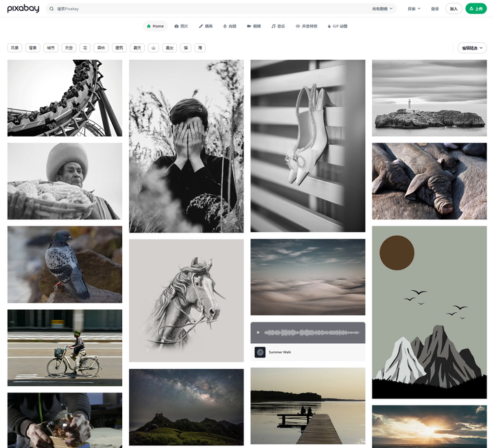Select the 夏天 tag chip

tap(137, 48)
